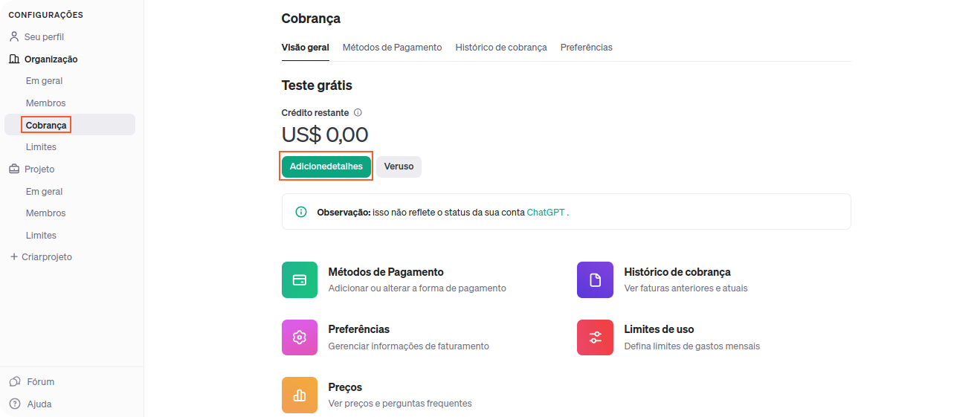Open Em geral under Projeto
The image size is (980, 417).
(44, 191)
